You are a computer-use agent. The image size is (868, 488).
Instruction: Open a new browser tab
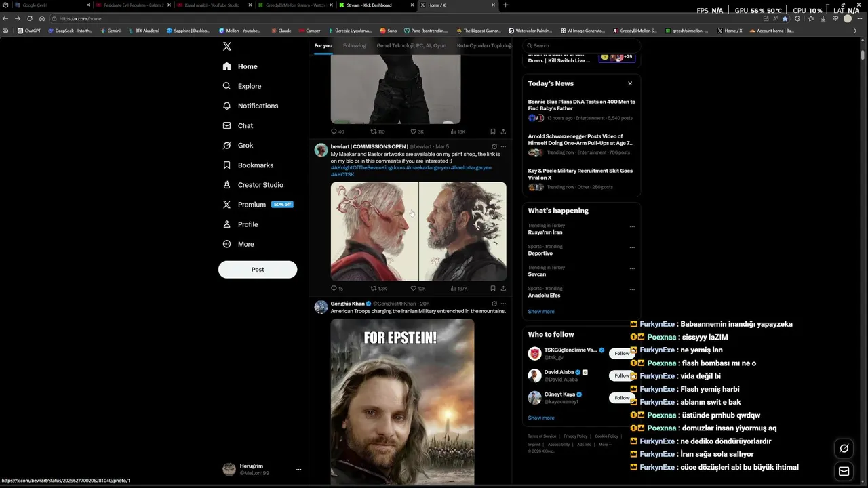pos(505,5)
